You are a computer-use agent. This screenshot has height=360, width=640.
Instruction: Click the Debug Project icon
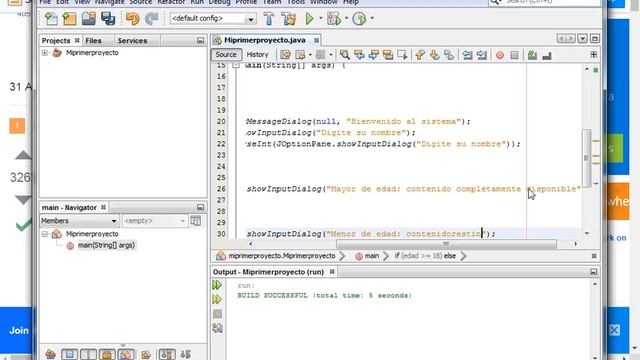tap(333, 19)
